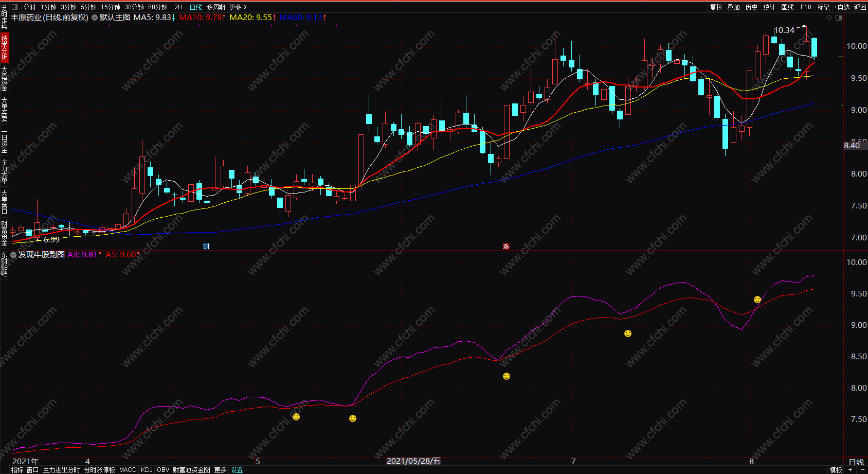This screenshot has width=868, height=474.
Task: Toggle right panel icon near price axis
Action: [x=839, y=17]
